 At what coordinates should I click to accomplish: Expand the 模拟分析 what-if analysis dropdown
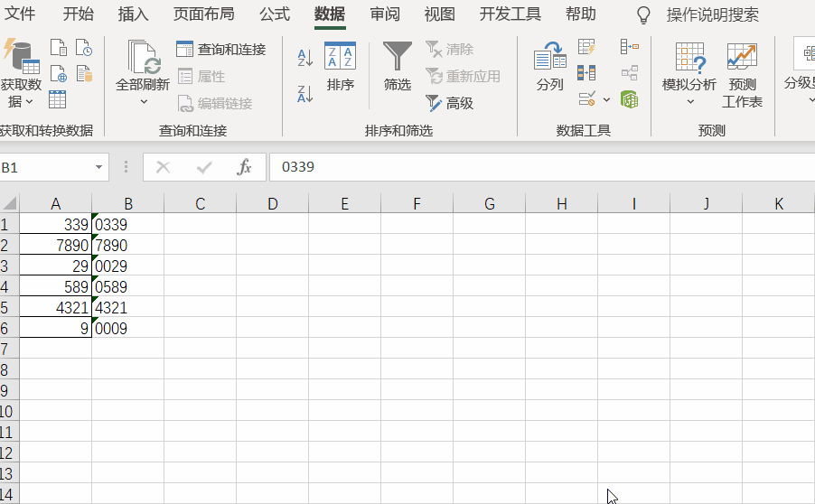tap(690, 102)
